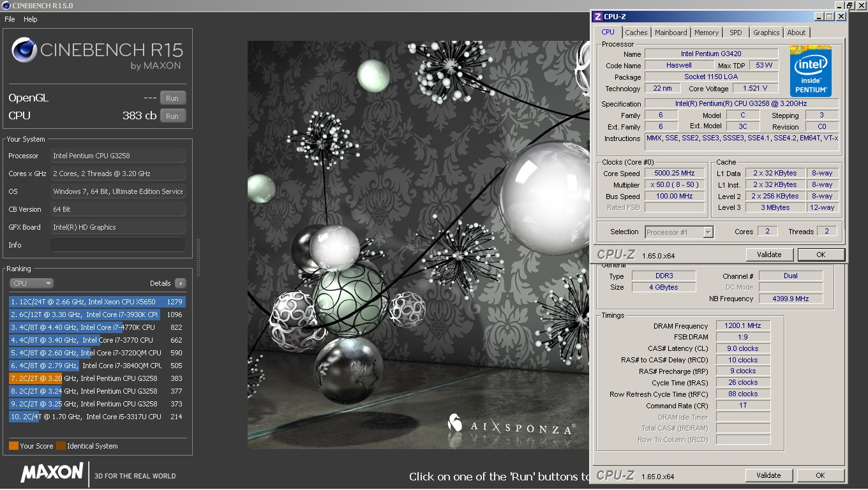Click the Core Voltage value 1.521 V

click(x=755, y=88)
